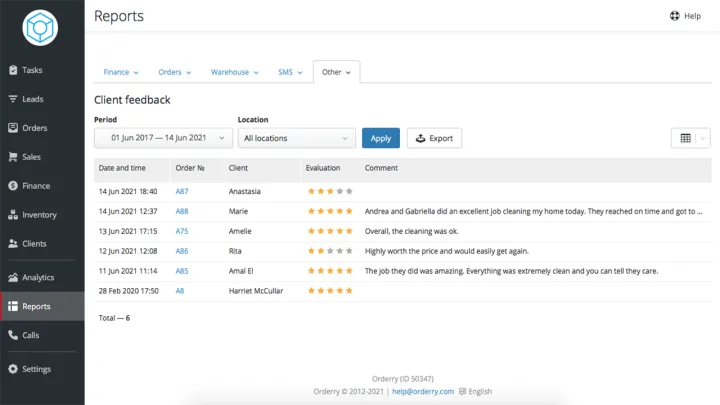The image size is (720, 405).
Task: Click Anastasia's star rating
Action: [x=330, y=191]
